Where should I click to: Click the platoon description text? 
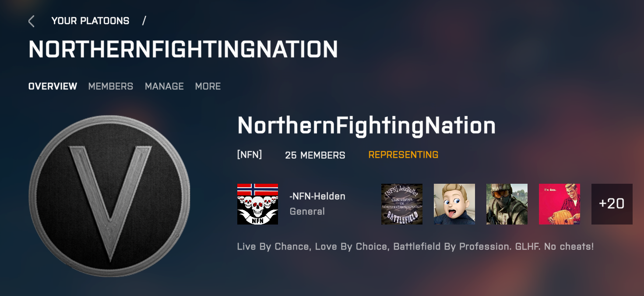(415, 246)
